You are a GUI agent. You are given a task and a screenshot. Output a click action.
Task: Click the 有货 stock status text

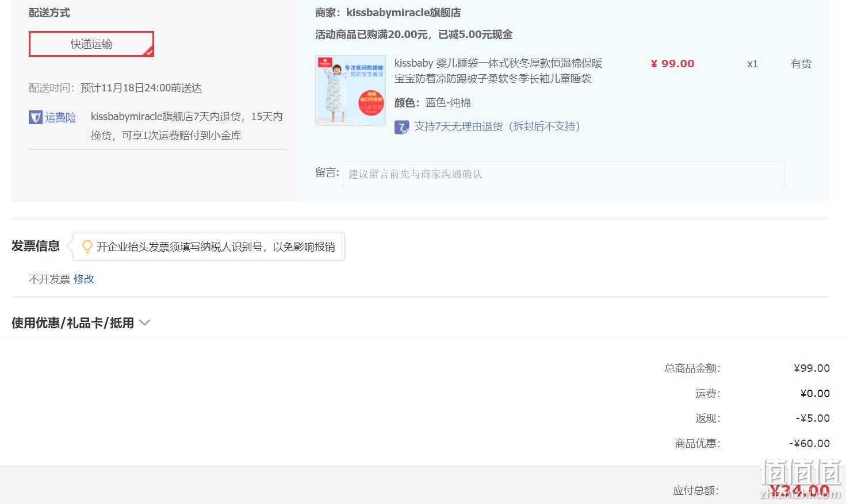[801, 64]
